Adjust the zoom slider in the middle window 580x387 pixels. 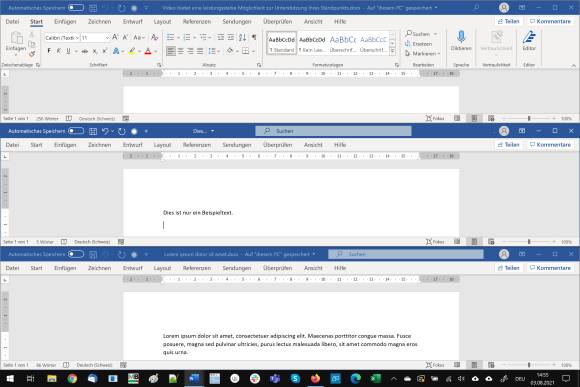click(x=529, y=242)
